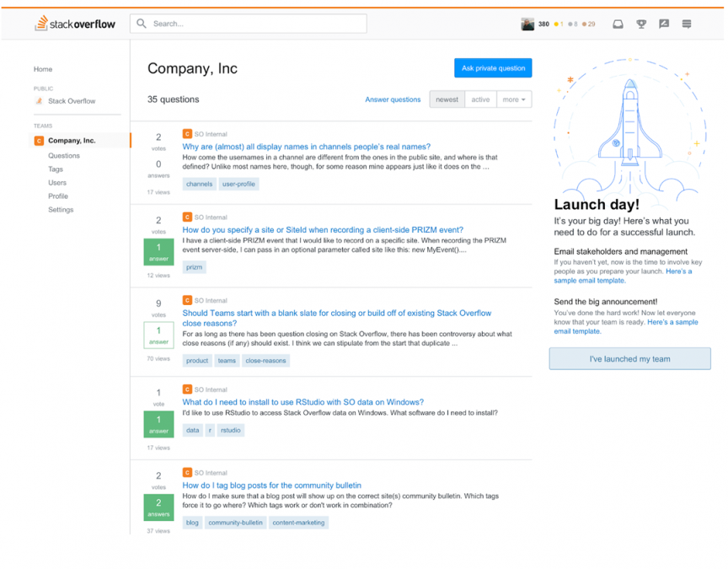Open the inbox icon
The height and width of the screenshot is (569, 728).
tap(618, 24)
